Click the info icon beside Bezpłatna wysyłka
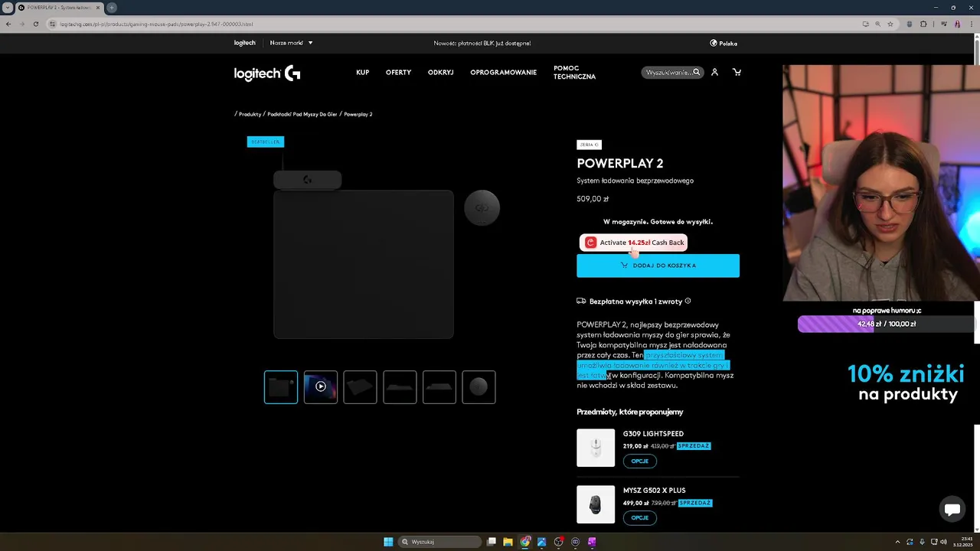 coord(688,302)
